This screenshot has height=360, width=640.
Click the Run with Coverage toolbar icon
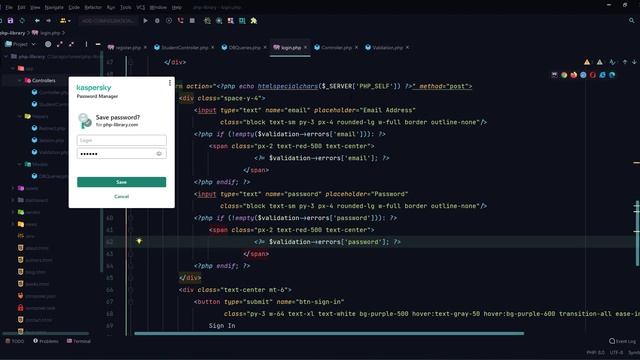(169, 20)
